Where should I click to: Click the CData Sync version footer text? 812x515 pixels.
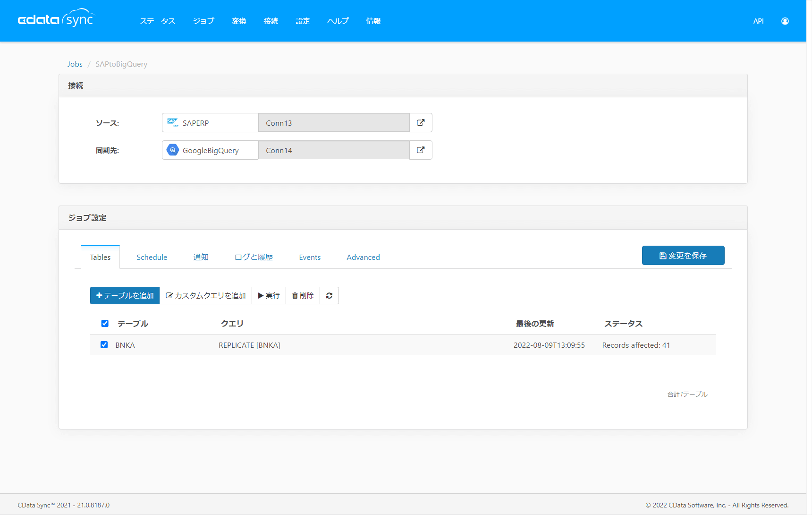coord(64,505)
